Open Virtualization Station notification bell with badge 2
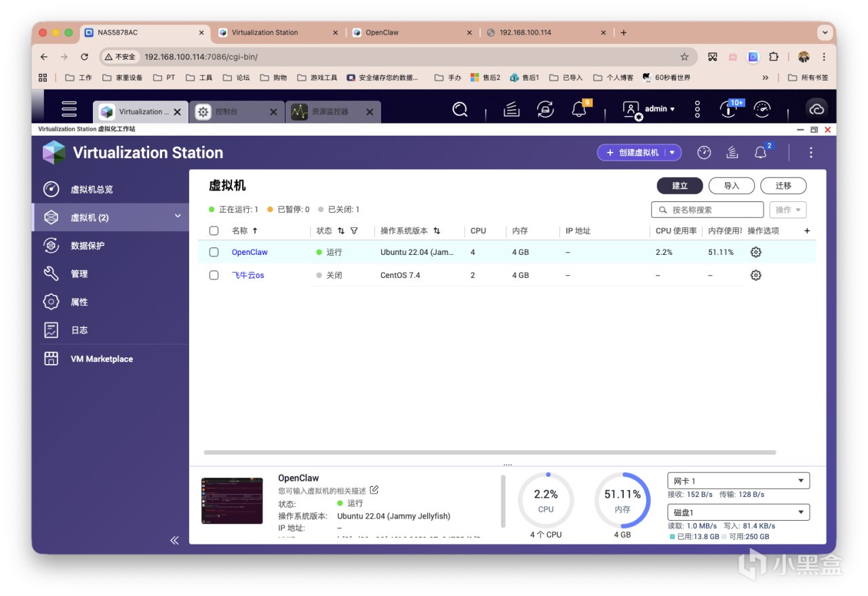This screenshot has height=596, width=868. tap(761, 152)
